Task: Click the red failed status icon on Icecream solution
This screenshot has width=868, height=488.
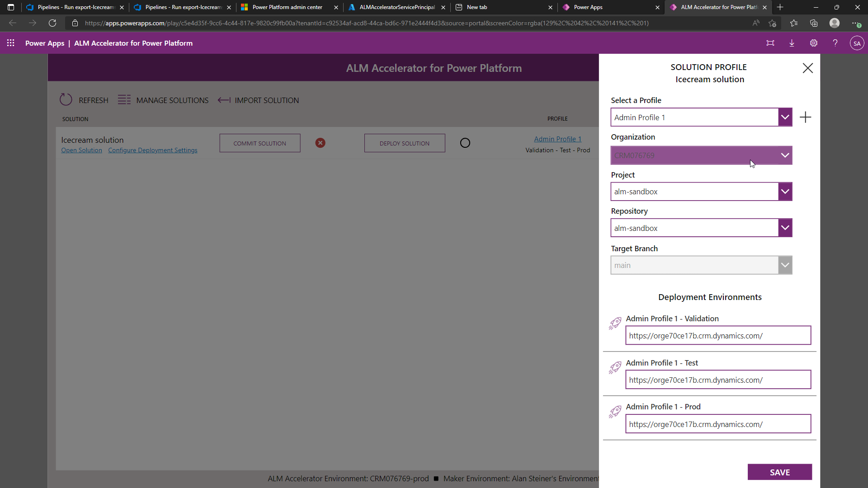Action: 321,143
